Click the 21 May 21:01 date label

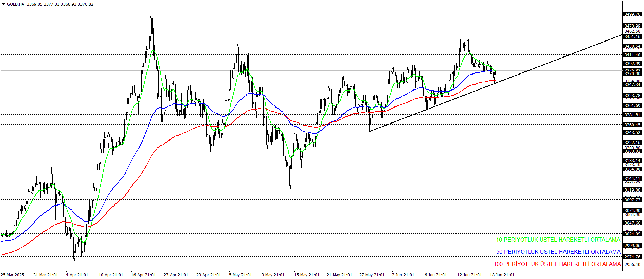point(339,275)
